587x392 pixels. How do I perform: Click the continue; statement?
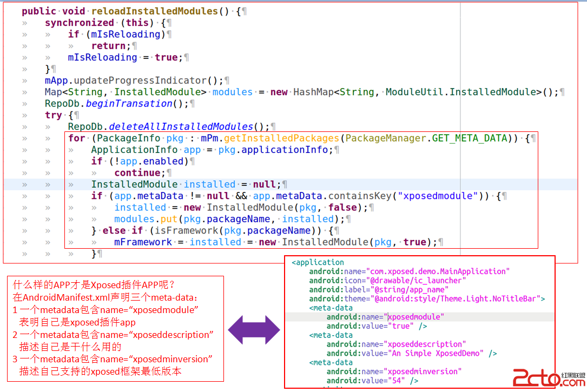(x=140, y=173)
